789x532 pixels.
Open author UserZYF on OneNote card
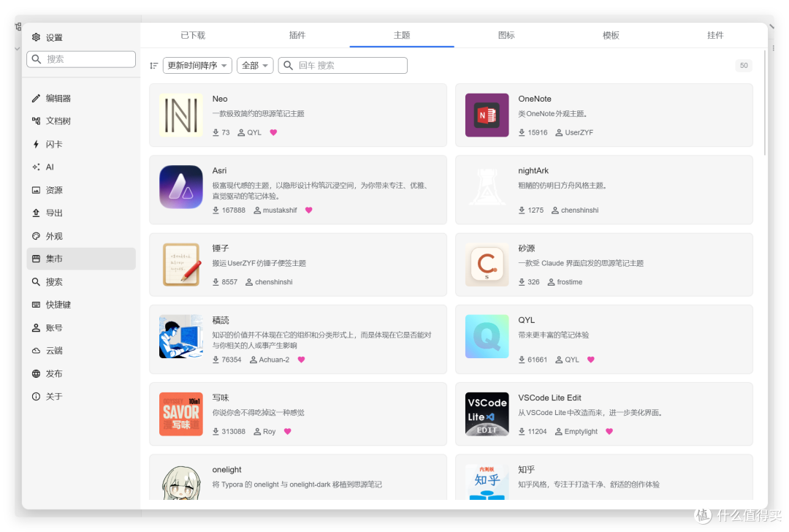pos(574,132)
